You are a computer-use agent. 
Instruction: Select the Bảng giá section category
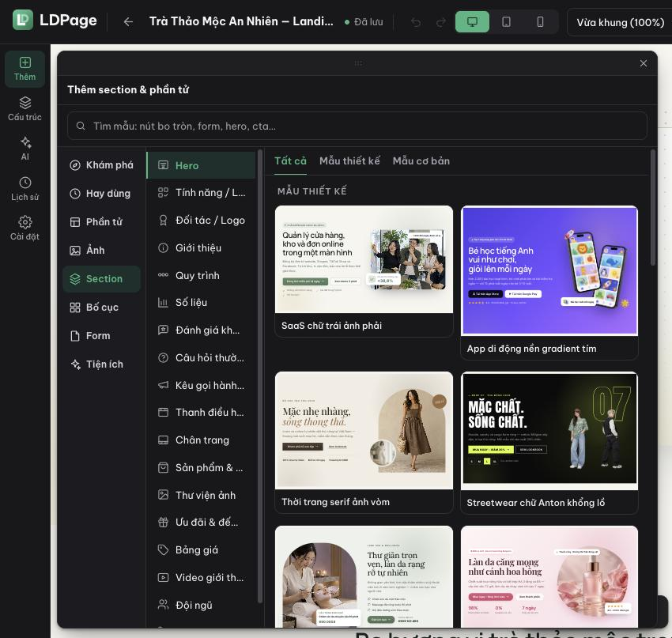pos(202,549)
